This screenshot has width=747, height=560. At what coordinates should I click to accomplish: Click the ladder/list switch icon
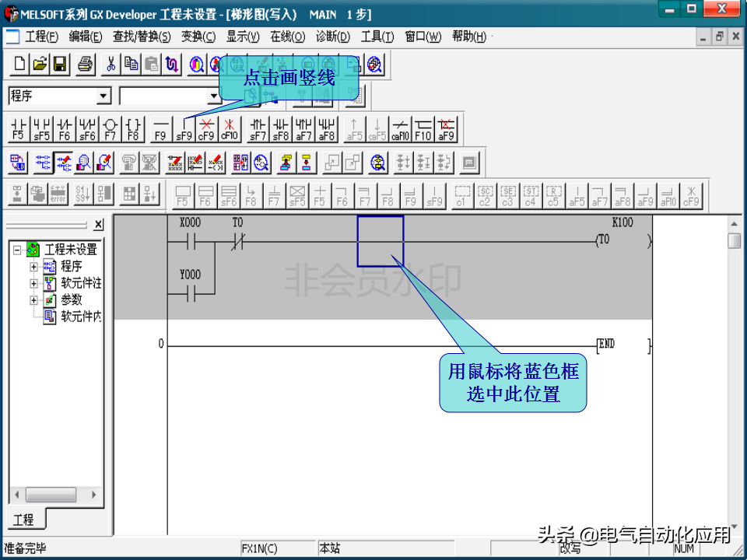(19, 163)
